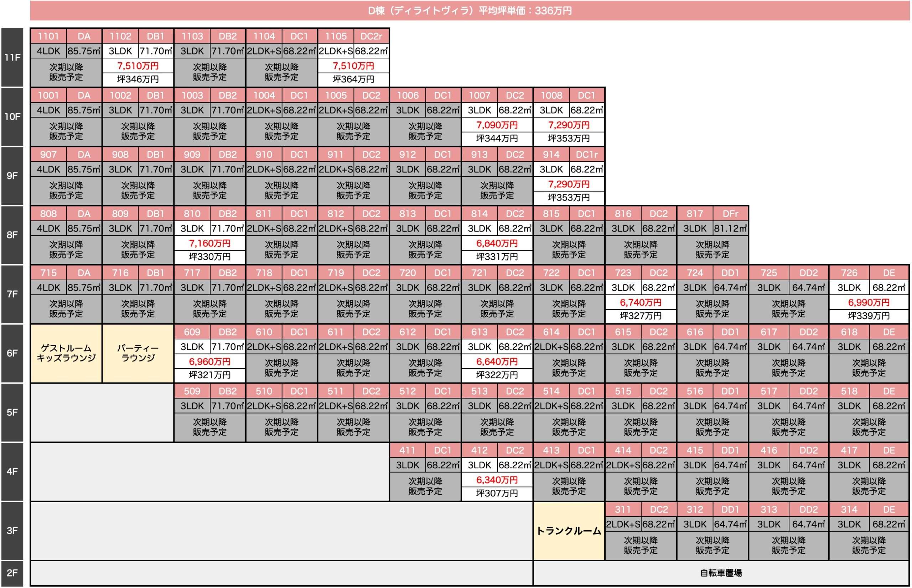Click the 6,990万円 price of unit 726

[x=869, y=303]
